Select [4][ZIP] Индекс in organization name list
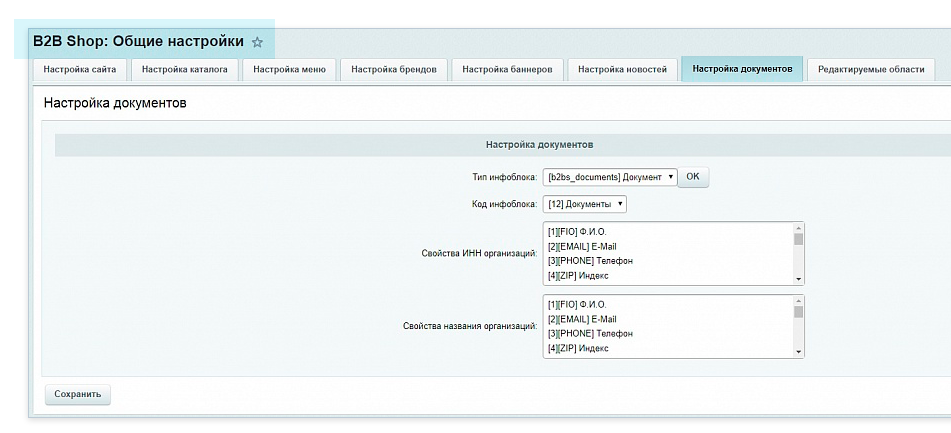951x433 pixels. (669, 348)
